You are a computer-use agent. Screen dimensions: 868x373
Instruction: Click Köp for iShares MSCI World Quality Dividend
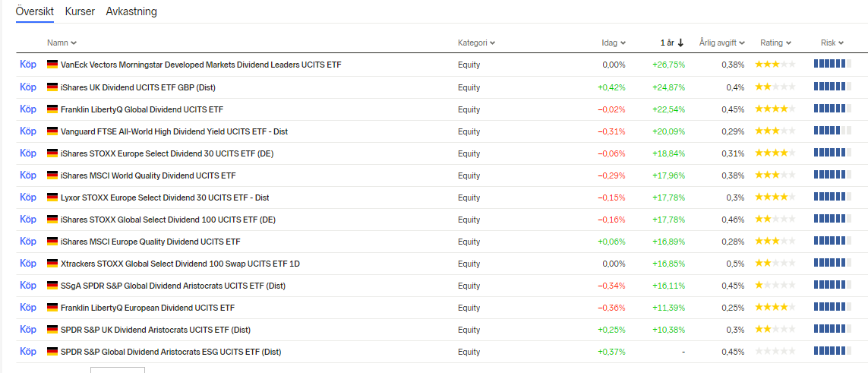(28, 175)
